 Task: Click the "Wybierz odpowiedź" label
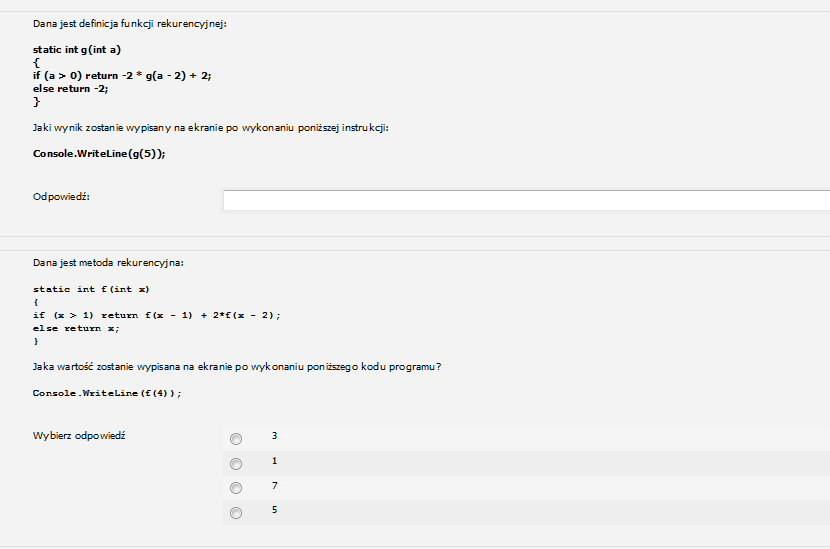click(x=79, y=436)
